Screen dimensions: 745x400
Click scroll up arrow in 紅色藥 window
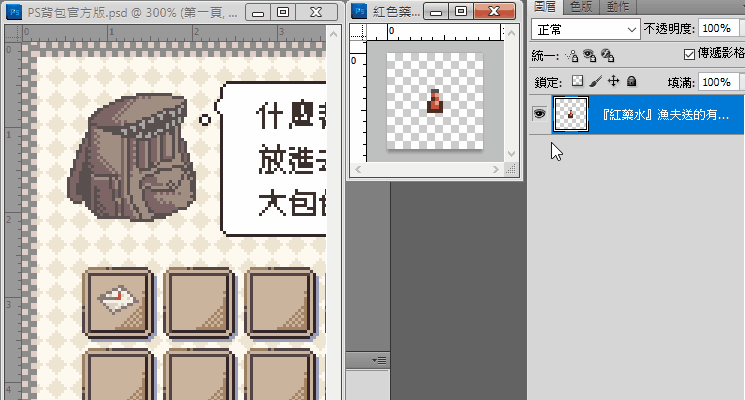point(511,33)
